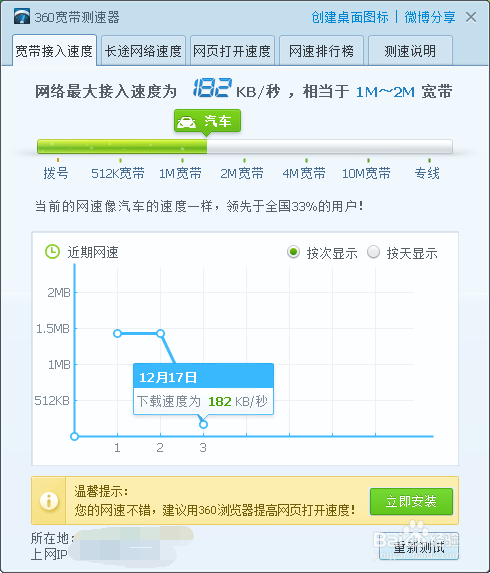Open the 网速排行榜 tab
490x573 pixels.
[x=321, y=50]
